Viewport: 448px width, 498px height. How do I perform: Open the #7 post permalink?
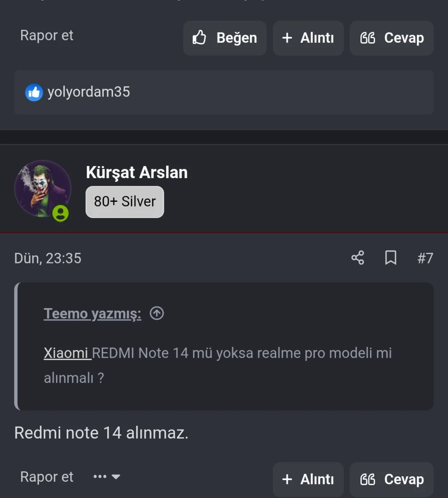425,258
